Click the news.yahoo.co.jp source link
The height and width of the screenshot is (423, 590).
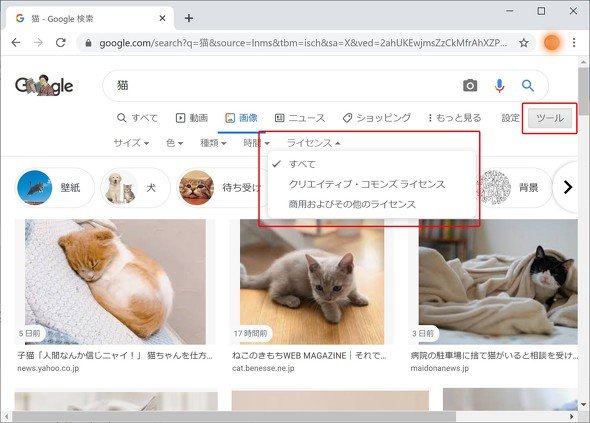tap(48, 368)
